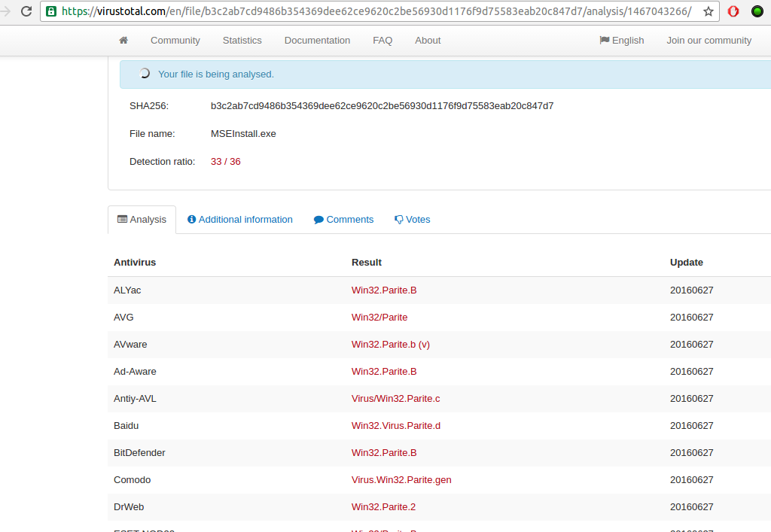Open the Documentation page
This screenshot has height=532, width=771.
coord(317,41)
